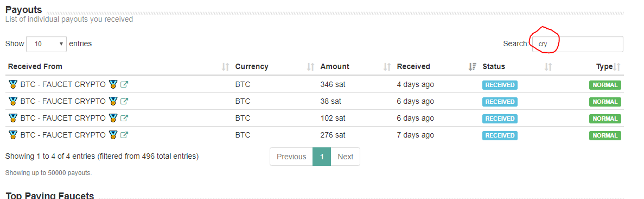Select page 1 in pagination
The image size is (644, 199).
[x=322, y=157]
